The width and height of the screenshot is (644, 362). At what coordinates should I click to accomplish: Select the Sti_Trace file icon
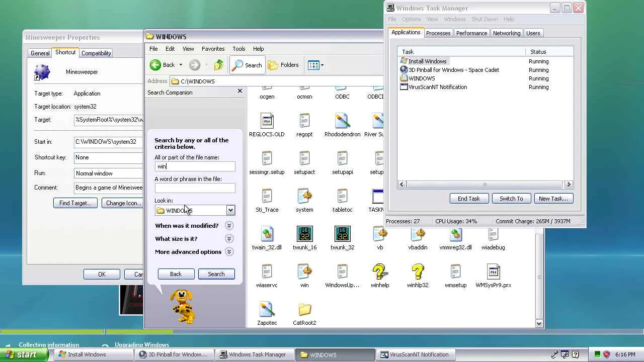(x=267, y=196)
